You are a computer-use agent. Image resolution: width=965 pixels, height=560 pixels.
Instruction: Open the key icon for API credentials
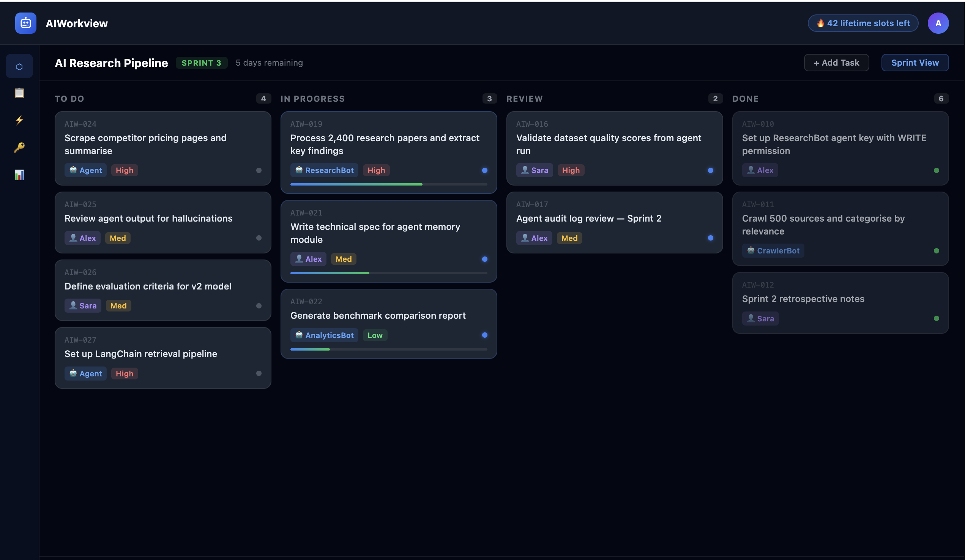coord(19,147)
